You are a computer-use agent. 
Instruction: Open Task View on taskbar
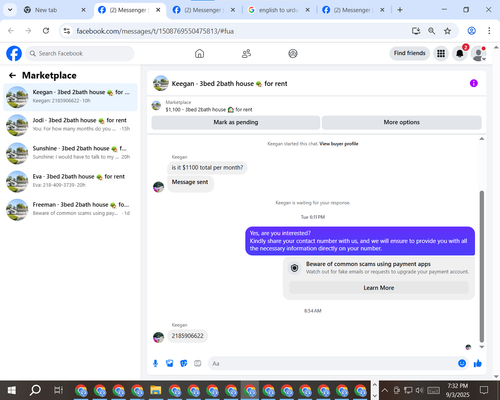(58, 390)
